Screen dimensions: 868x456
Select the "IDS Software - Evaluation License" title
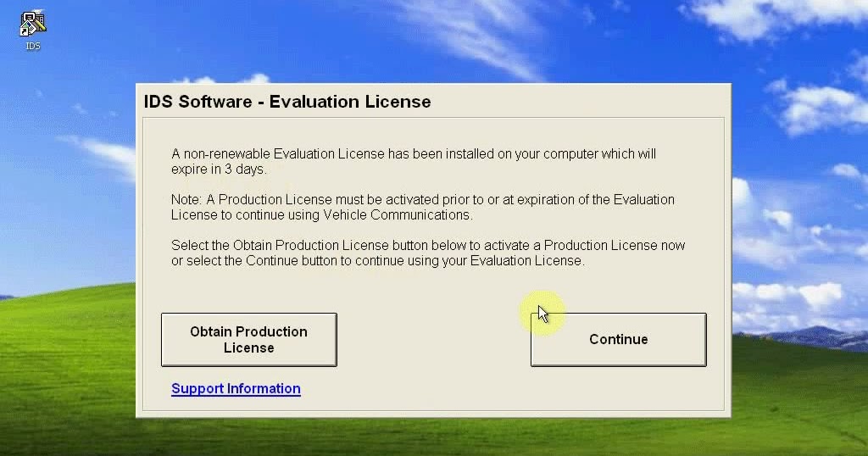click(x=287, y=102)
